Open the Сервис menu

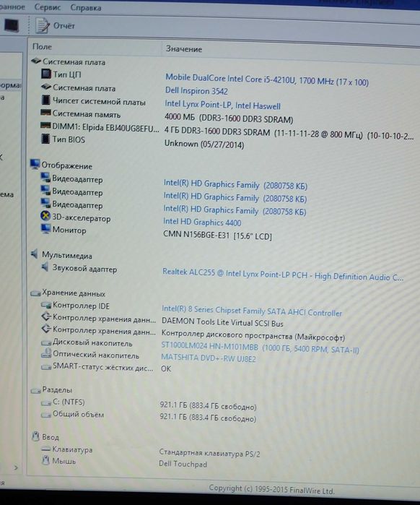click(x=48, y=7)
